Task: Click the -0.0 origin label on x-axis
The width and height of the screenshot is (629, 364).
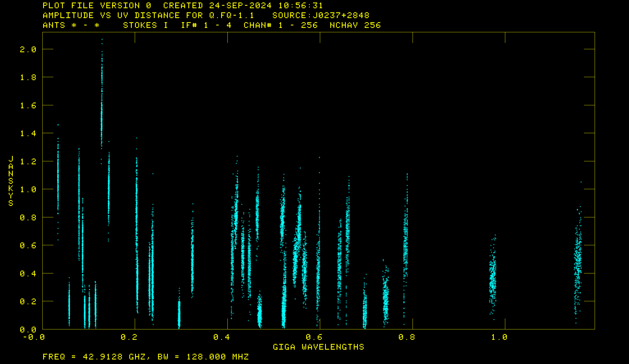Action: [x=34, y=337]
